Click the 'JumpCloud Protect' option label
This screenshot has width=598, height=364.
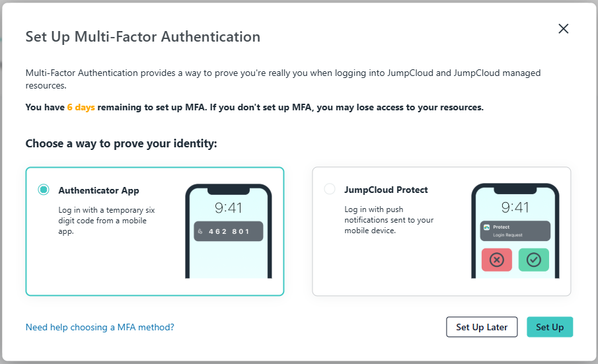386,190
